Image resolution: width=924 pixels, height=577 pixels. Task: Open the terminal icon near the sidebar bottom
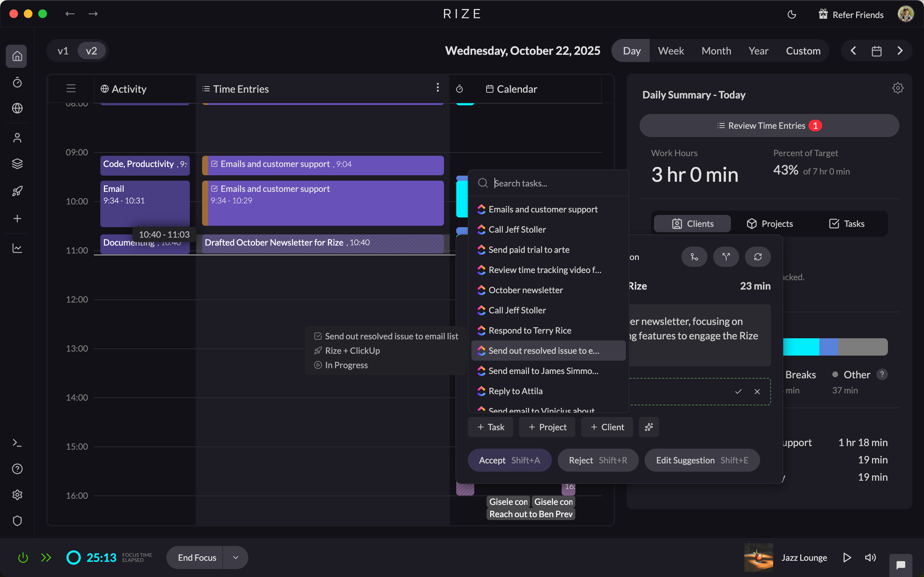[17, 443]
